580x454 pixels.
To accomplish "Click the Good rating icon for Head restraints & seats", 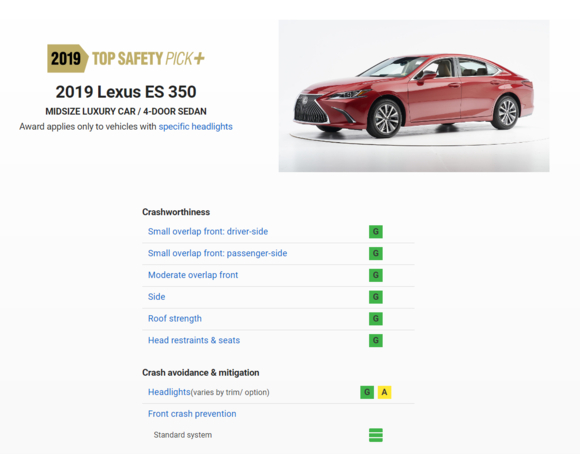I will pos(375,340).
